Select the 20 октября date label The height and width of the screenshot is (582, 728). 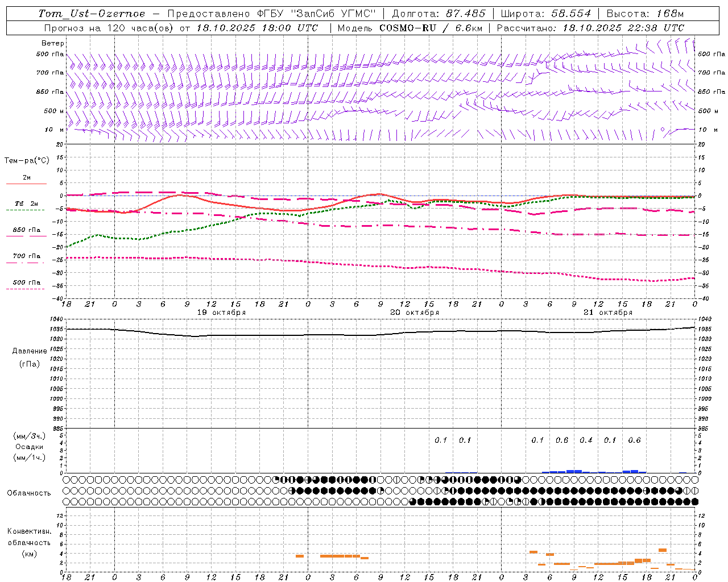(x=415, y=313)
